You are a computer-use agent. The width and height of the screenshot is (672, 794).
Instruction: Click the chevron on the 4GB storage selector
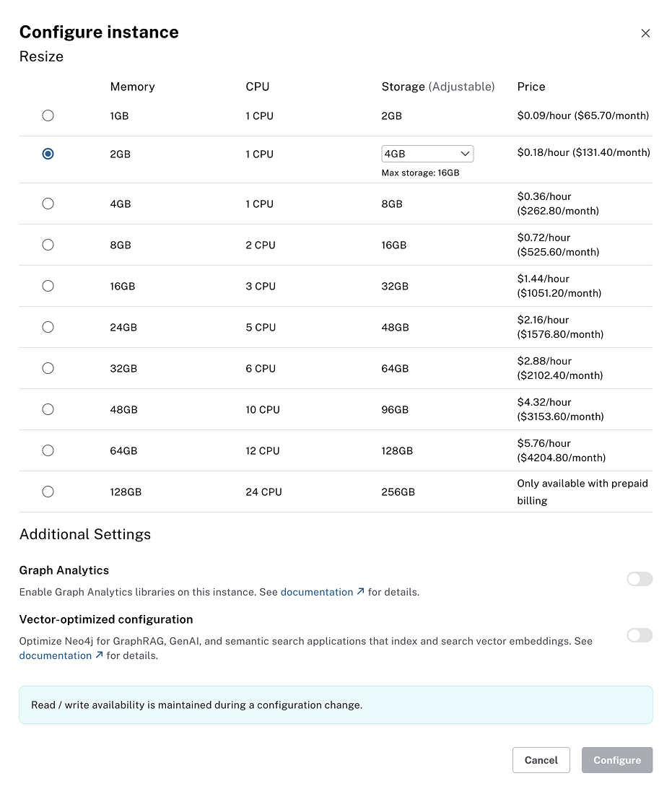(x=466, y=153)
